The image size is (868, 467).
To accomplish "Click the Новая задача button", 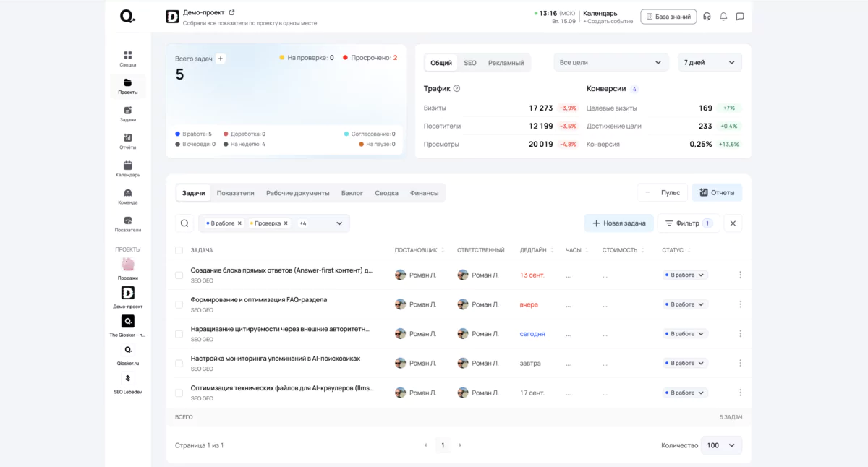I will point(619,223).
